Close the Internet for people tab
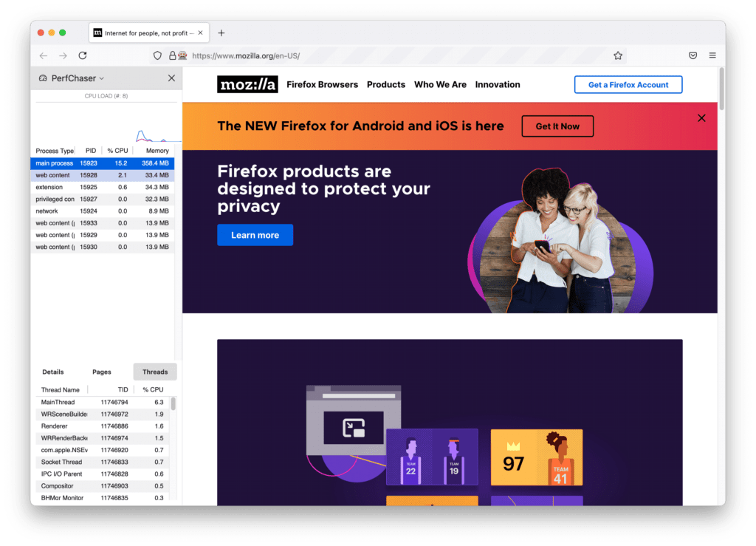 click(x=201, y=33)
